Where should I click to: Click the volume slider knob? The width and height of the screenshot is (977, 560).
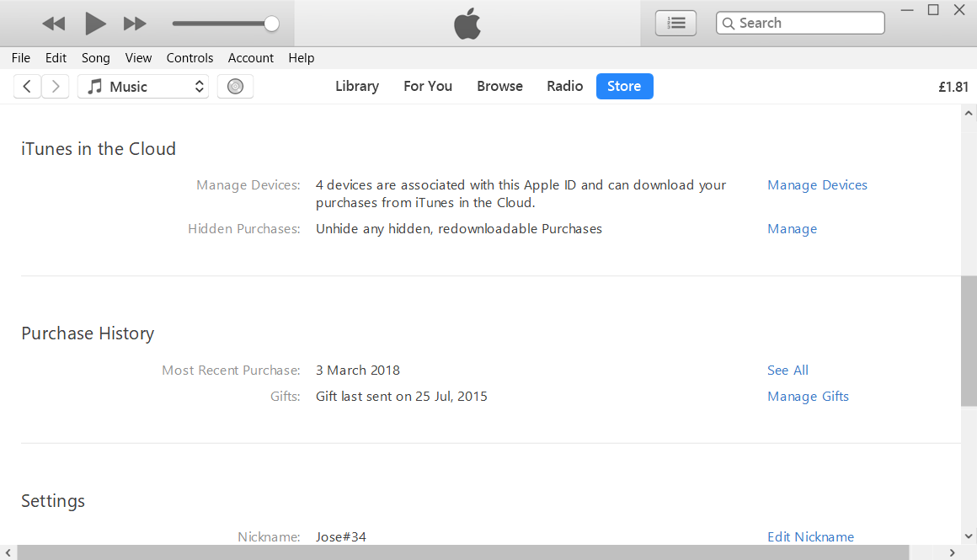tap(271, 24)
